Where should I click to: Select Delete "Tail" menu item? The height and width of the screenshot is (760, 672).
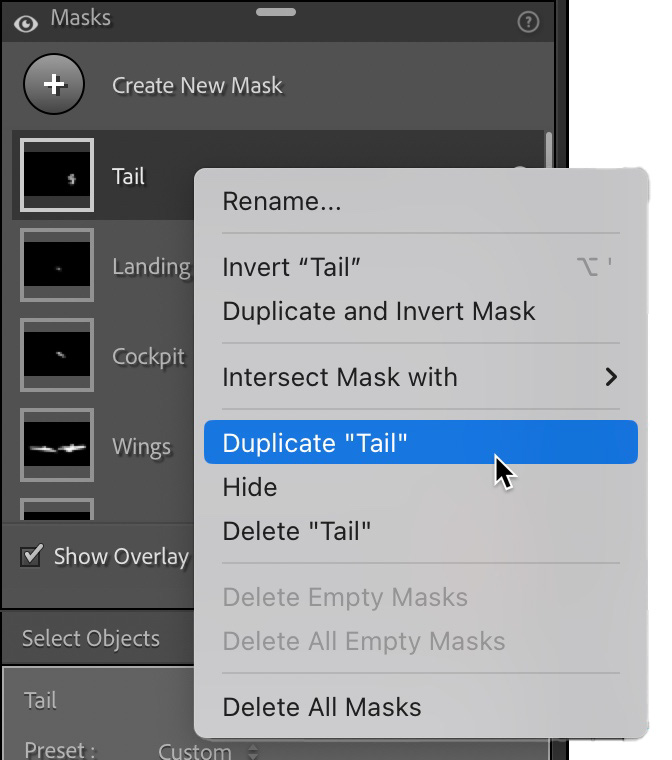pos(297,531)
